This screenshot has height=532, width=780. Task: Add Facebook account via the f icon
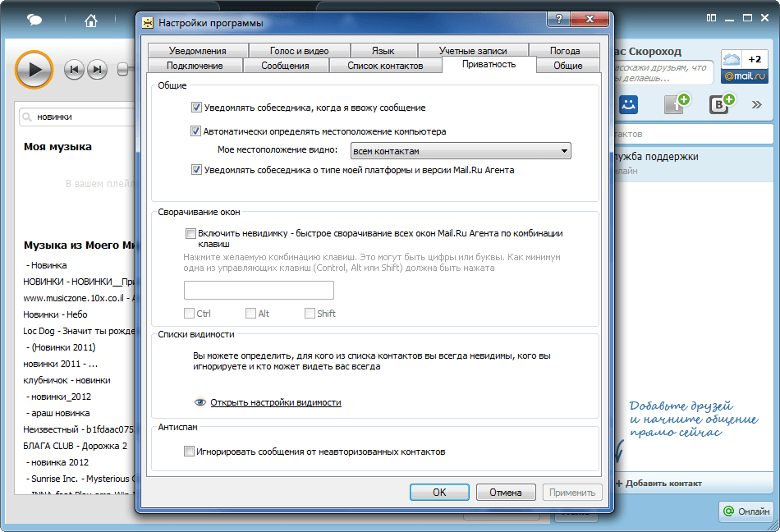(675, 104)
